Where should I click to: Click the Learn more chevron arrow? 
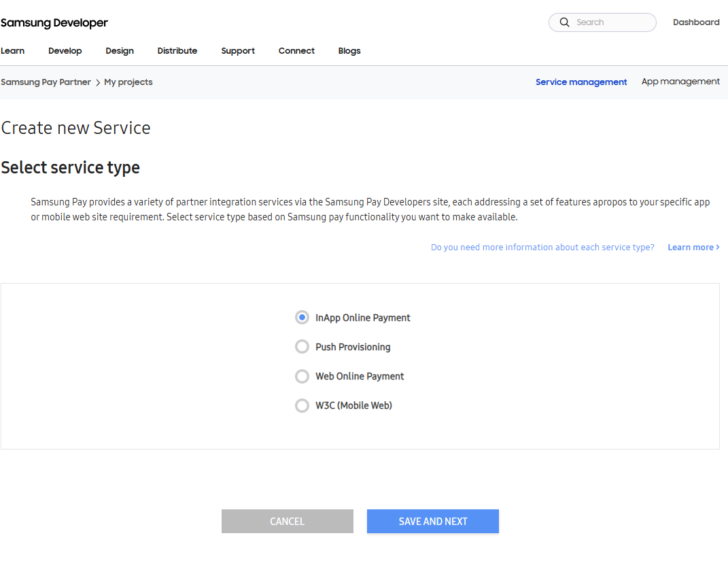pyautogui.click(x=718, y=248)
